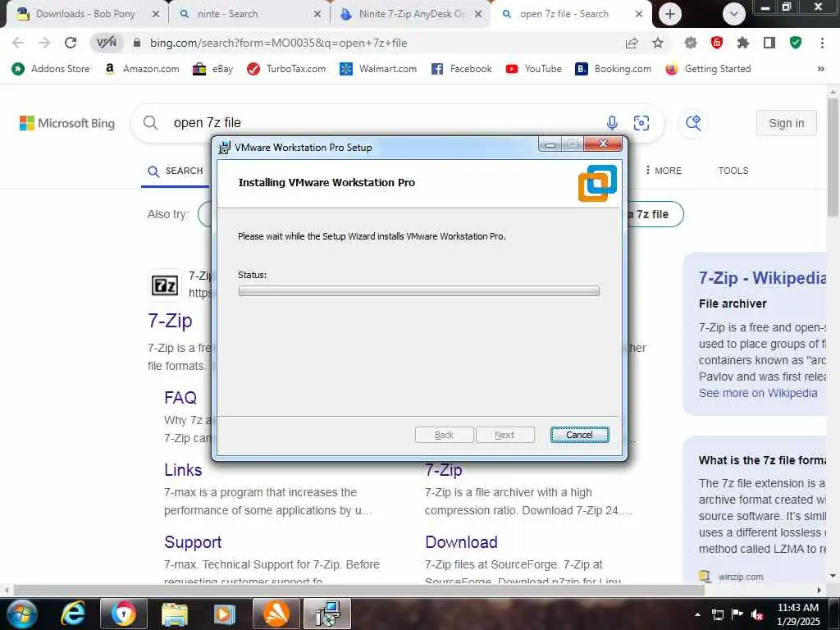The width and height of the screenshot is (840, 630).
Task: Open the Download sublink
Action: [461, 542]
